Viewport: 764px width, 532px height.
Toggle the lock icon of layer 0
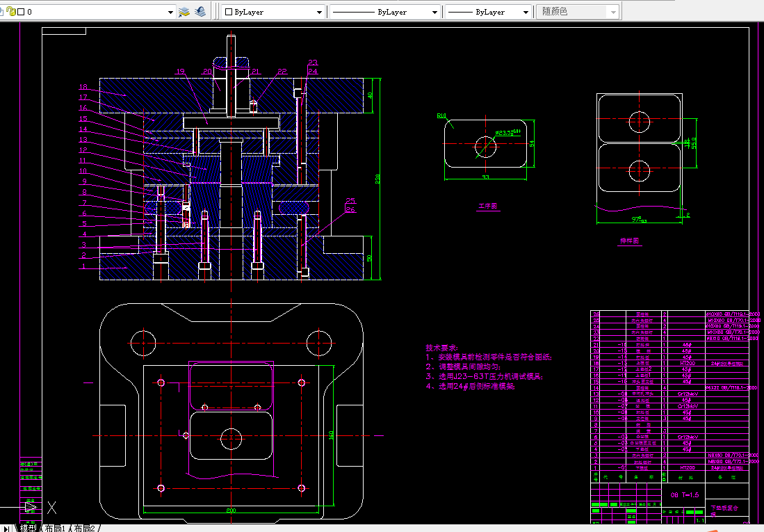(11, 11)
